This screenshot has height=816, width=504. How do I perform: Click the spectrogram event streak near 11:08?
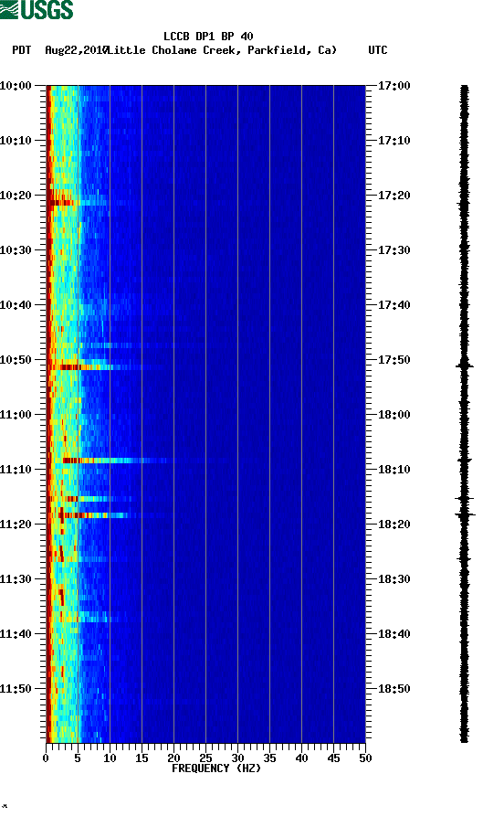(114, 461)
